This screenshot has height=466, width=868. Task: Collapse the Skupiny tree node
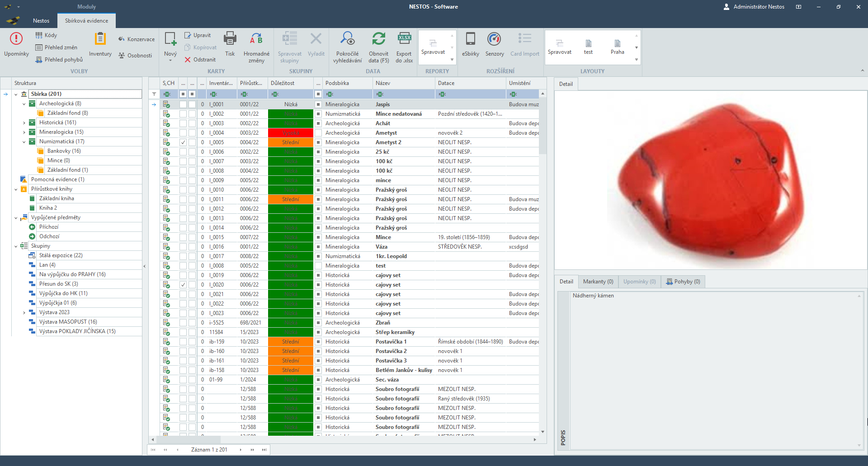[16, 246]
